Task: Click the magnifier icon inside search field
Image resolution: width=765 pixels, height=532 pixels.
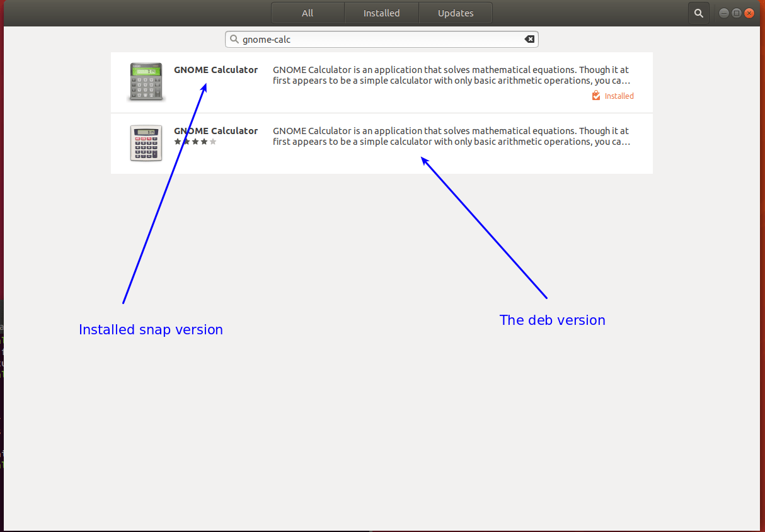Action: coord(234,39)
